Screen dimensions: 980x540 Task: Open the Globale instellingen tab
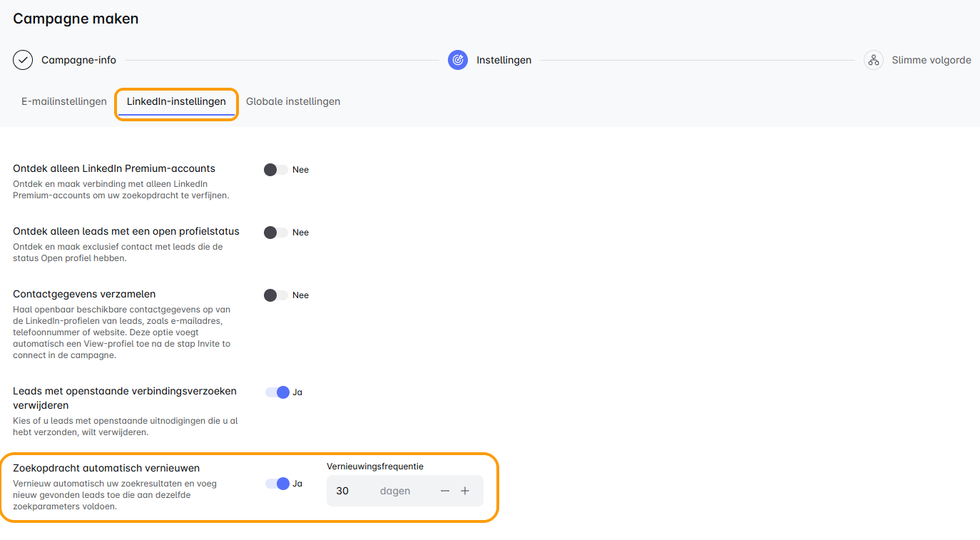(293, 101)
